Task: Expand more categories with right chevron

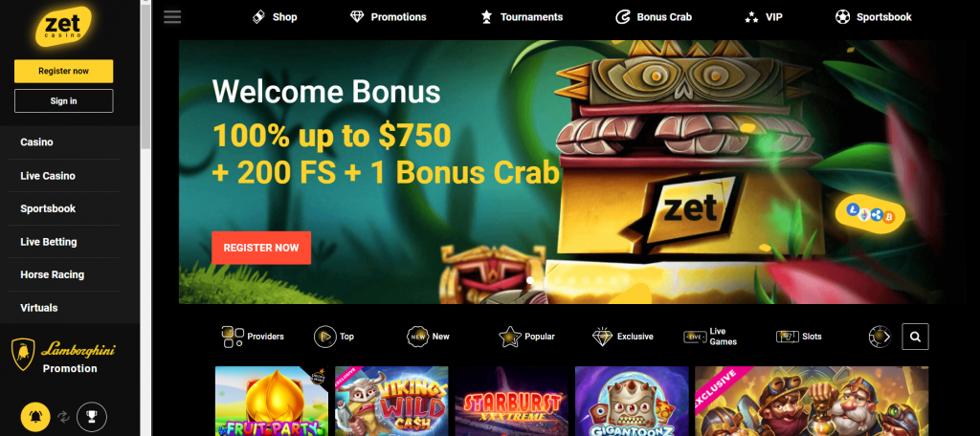Action: pos(885,337)
